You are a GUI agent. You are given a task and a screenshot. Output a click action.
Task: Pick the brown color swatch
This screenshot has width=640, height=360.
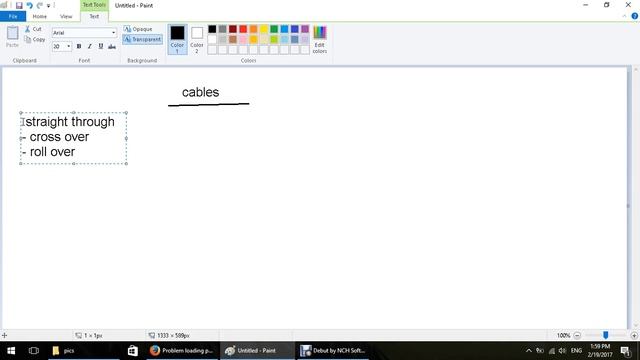pyautogui.click(x=233, y=40)
